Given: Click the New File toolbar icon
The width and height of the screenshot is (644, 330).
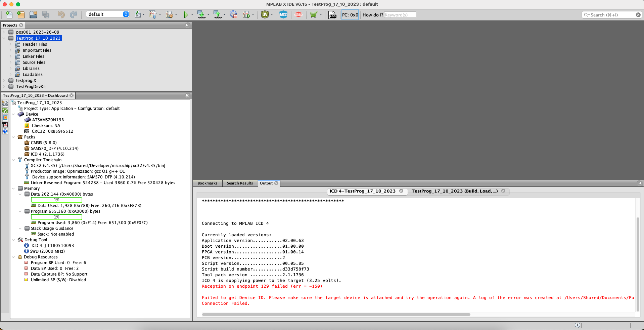Looking at the screenshot, I should tap(9, 14).
